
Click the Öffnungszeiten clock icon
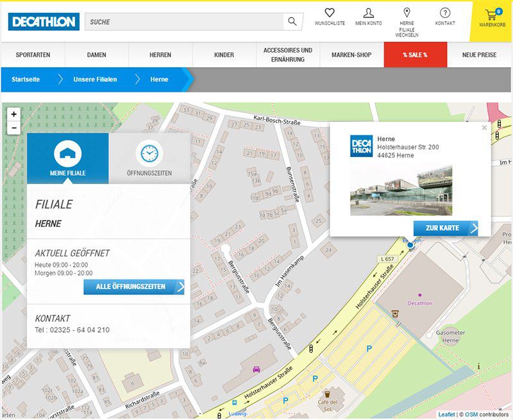click(149, 153)
